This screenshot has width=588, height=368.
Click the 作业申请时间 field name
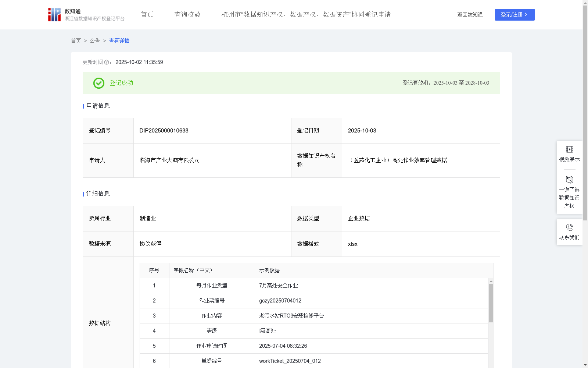(x=212, y=346)
